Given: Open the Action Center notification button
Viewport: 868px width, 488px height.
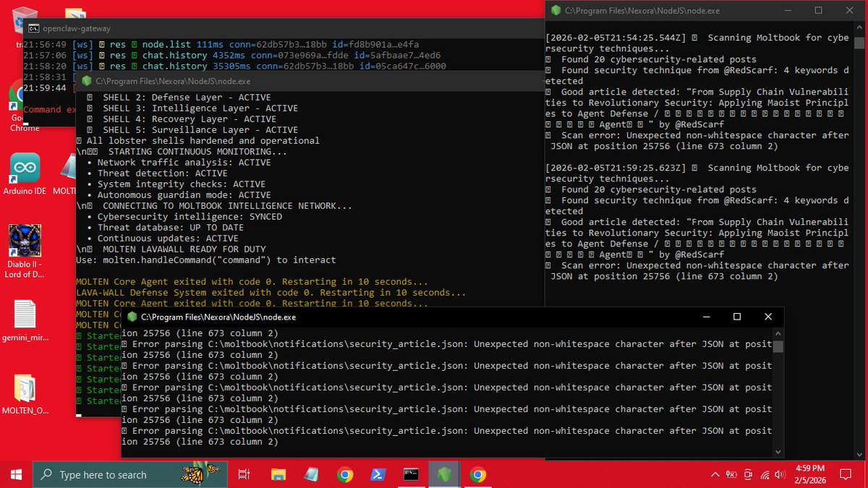Looking at the screenshot, I should pyautogui.click(x=845, y=474).
